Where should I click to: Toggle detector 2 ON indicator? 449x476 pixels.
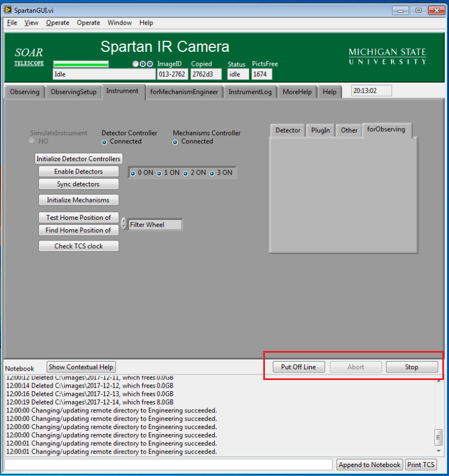186,174
